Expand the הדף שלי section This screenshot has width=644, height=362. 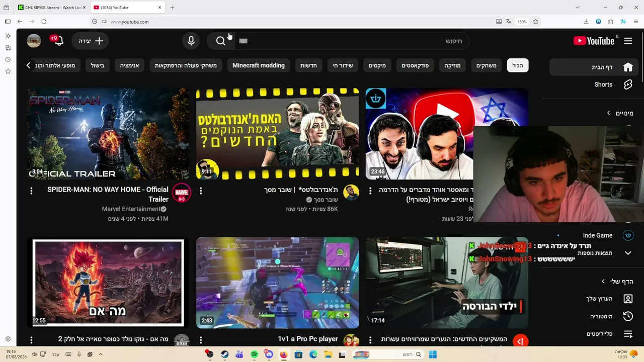617,282
